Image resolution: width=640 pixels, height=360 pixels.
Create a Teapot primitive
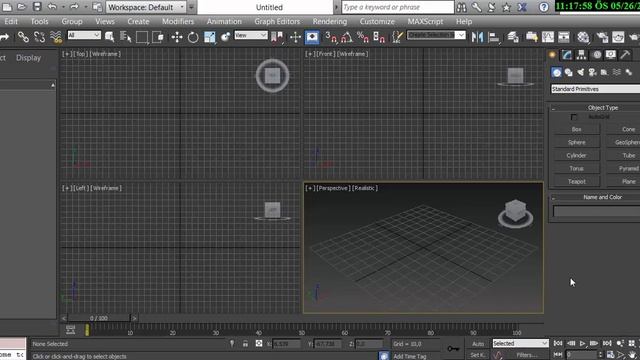point(576,182)
